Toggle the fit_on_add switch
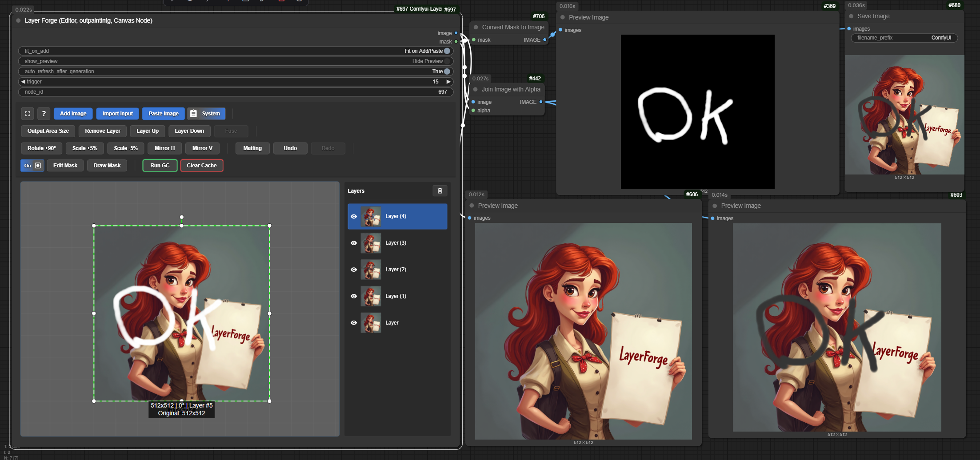 click(447, 51)
